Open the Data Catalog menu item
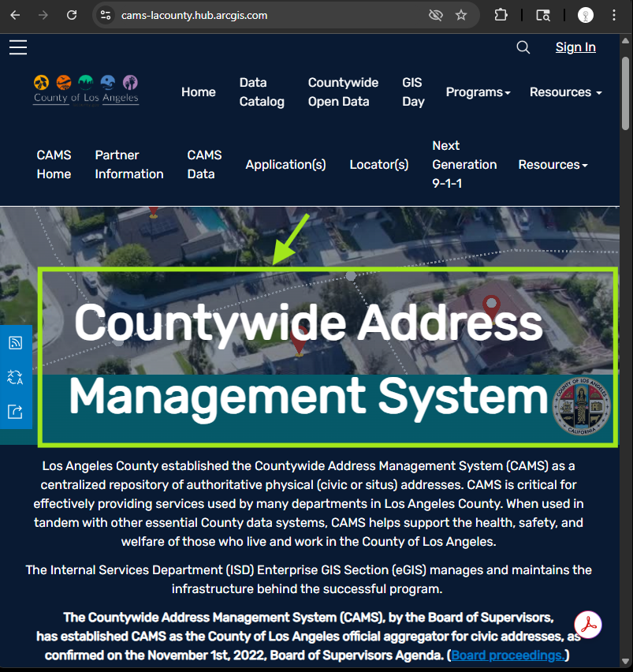 pos(262,92)
